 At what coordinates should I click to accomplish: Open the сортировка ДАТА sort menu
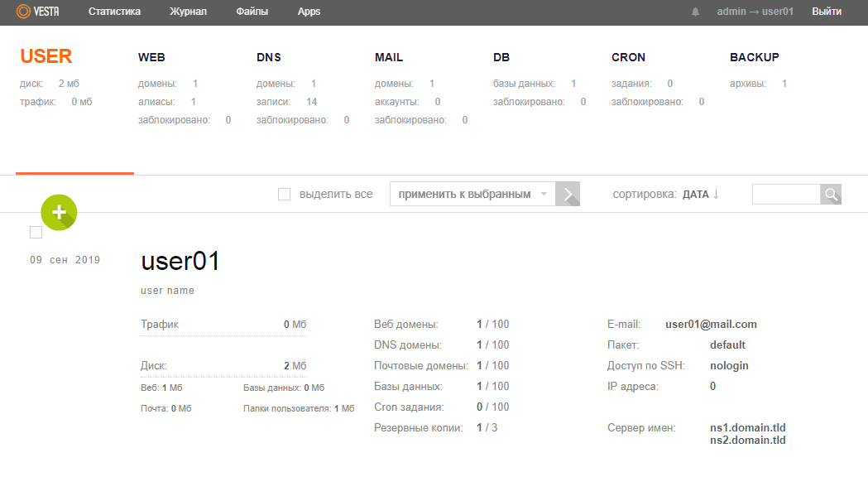tap(695, 195)
